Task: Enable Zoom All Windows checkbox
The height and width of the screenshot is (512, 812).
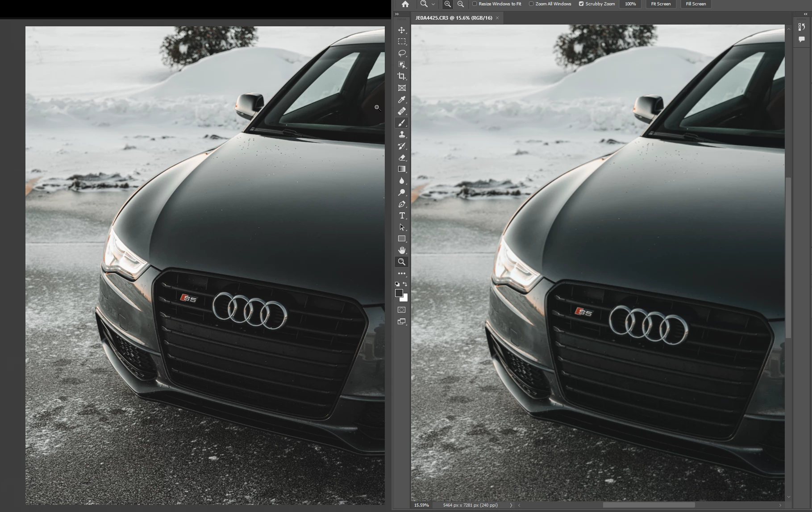Action: click(x=531, y=4)
